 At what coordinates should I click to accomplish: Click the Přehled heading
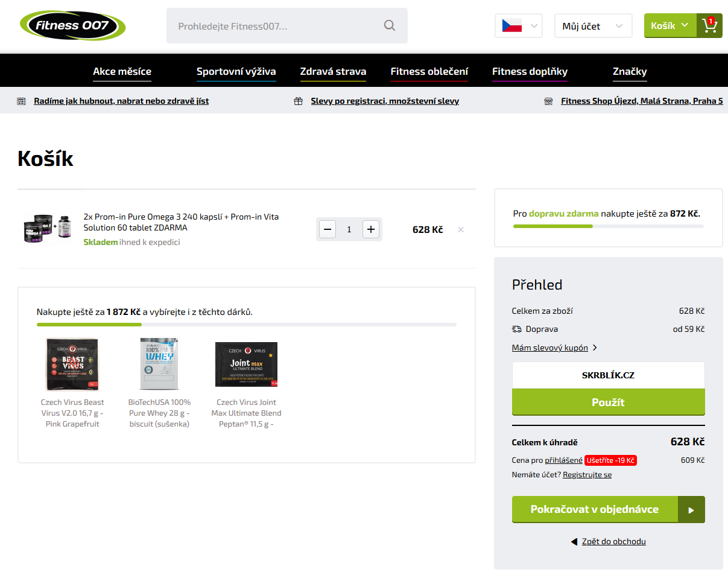(537, 285)
